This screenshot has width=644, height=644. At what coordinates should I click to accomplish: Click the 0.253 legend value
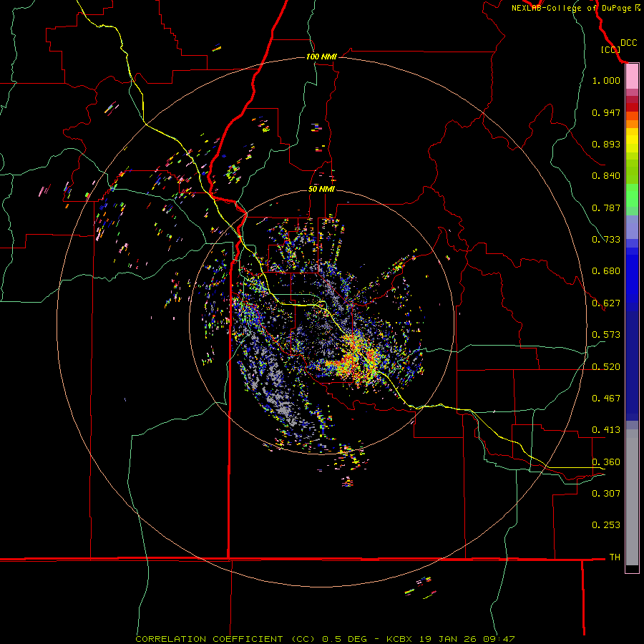click(x=606, y=525)
